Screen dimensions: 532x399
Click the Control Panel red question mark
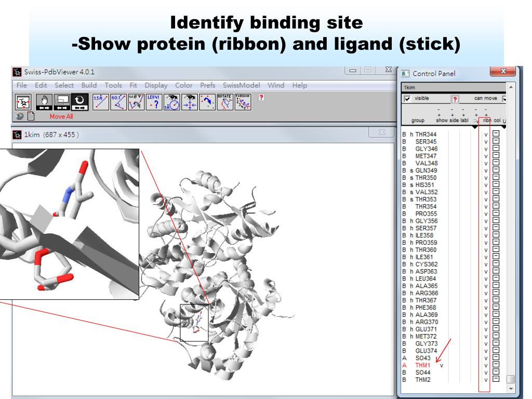point(455,99)
